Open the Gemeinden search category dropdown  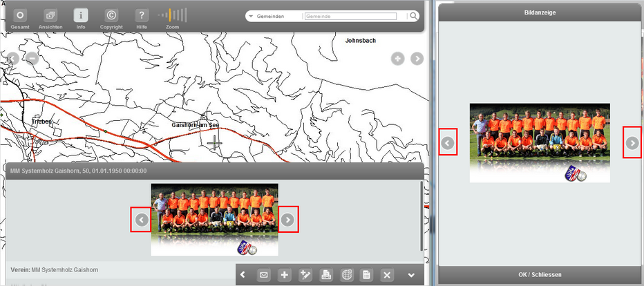click(x=270, y=17)
